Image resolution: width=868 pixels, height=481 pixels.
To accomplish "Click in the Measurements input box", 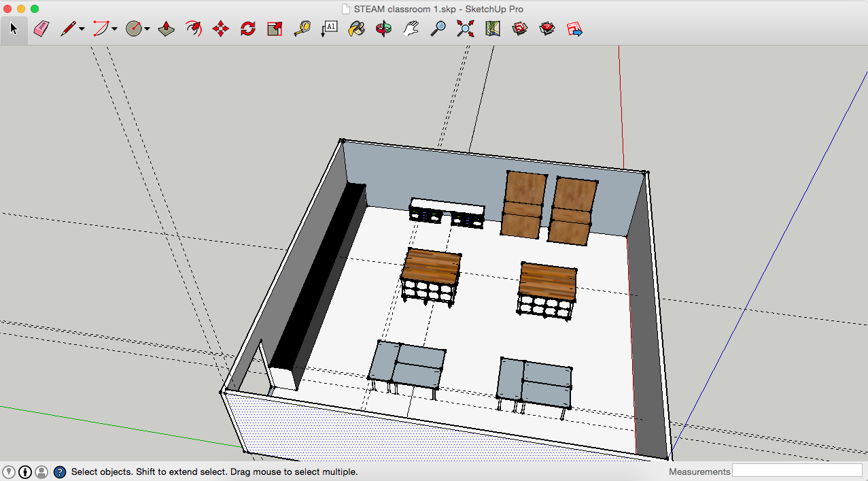I will point(797,471).
